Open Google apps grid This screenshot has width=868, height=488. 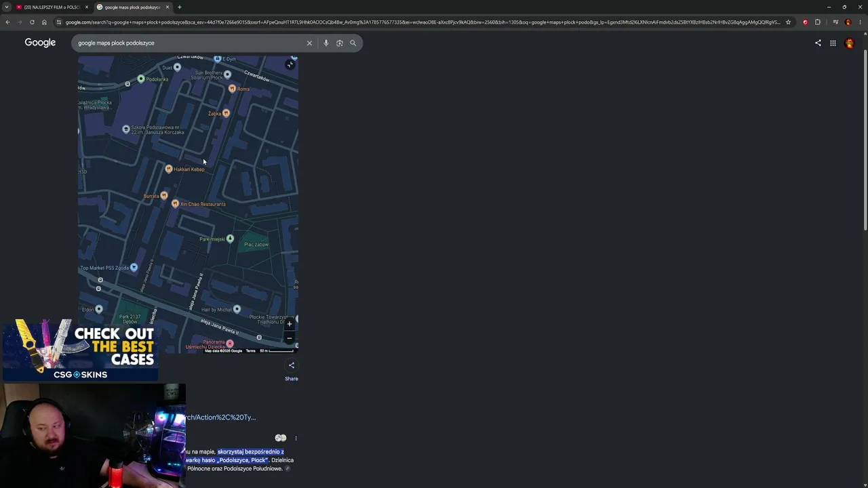point(833,43)
